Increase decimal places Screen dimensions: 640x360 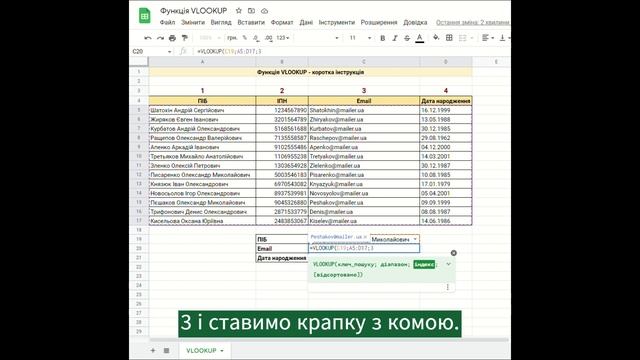[x=268, y=38]
